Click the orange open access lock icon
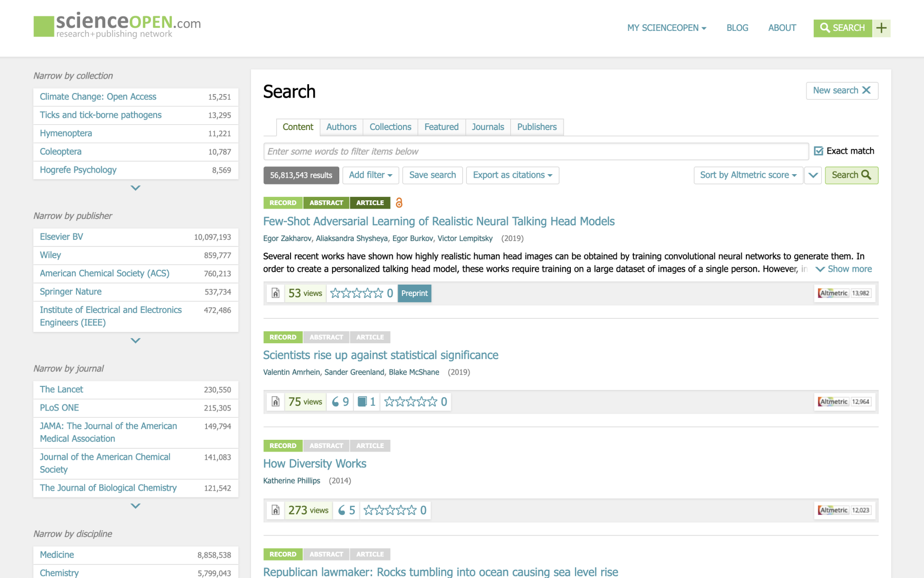This screenshot has width=924, height=578. pyautogui.click(x=399, y=203)
